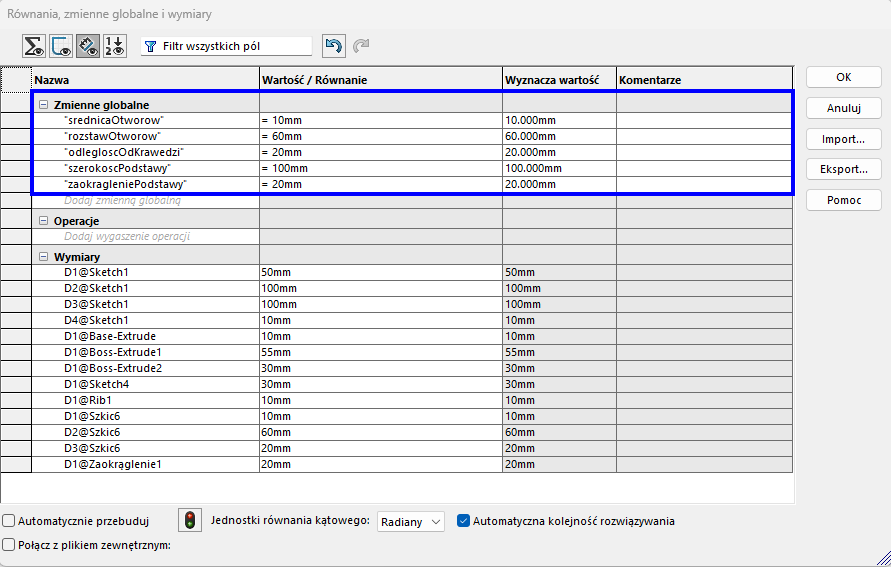Collapse the Operacje section
This screenshot has width=891, height=567.
pos(44,221)
